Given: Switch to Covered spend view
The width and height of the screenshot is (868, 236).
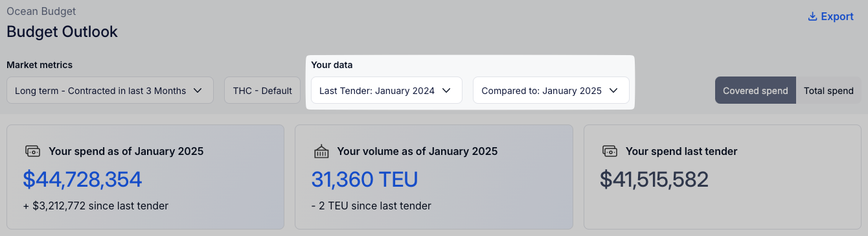Looking at the screenshot, I should [x=755, y=90].
